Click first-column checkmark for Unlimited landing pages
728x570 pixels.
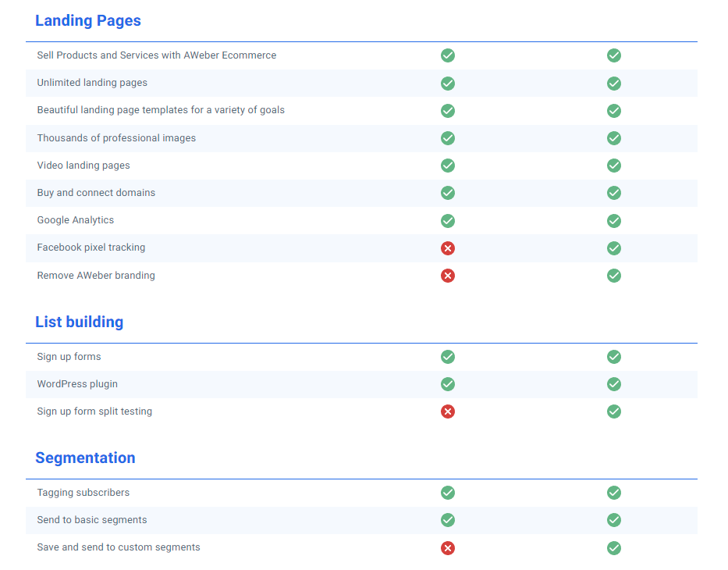coord(448,84)
